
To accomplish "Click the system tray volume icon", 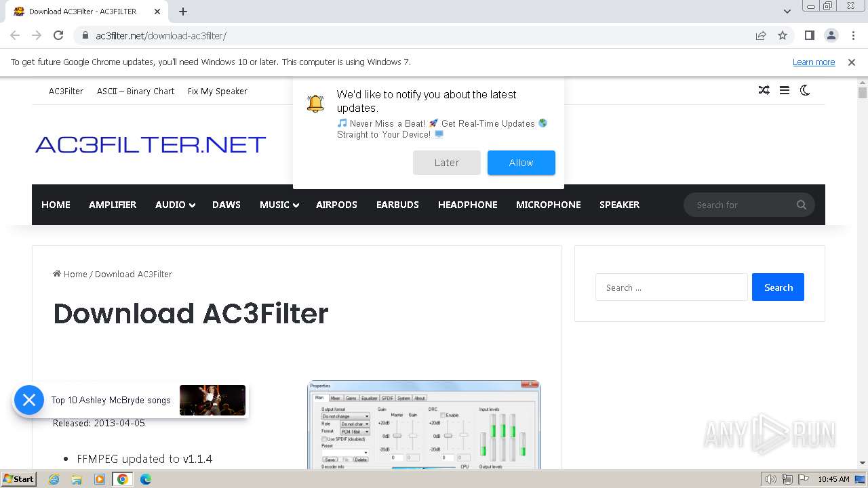I will click(x=771, y=479).
